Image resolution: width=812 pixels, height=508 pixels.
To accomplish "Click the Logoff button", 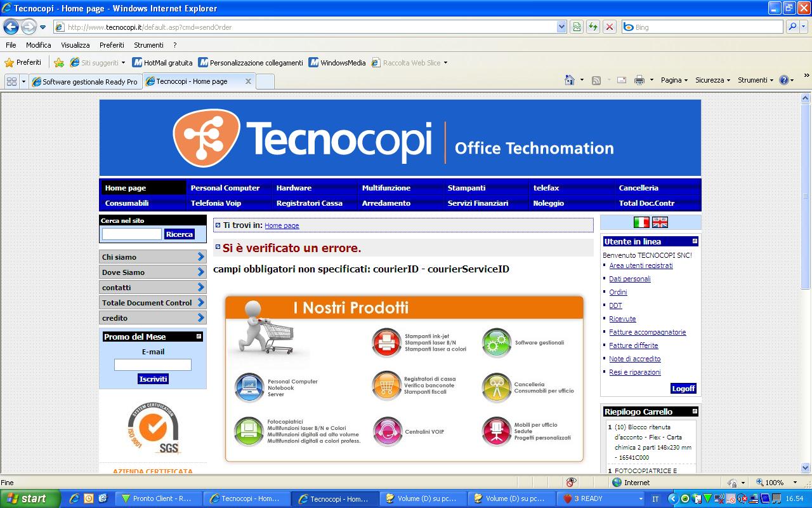I will pos(683,388).
